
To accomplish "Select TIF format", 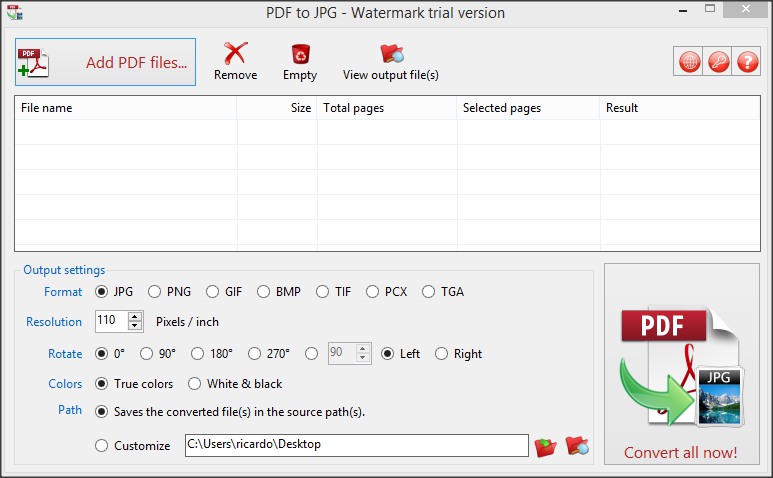I will [x=322, y=292].
